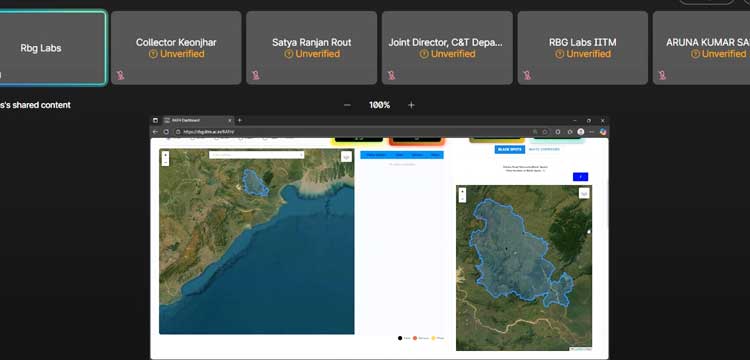Click Unverified badge under Joint Director
The width and height of the screenshot is (750, 360).
pos(447,54)
